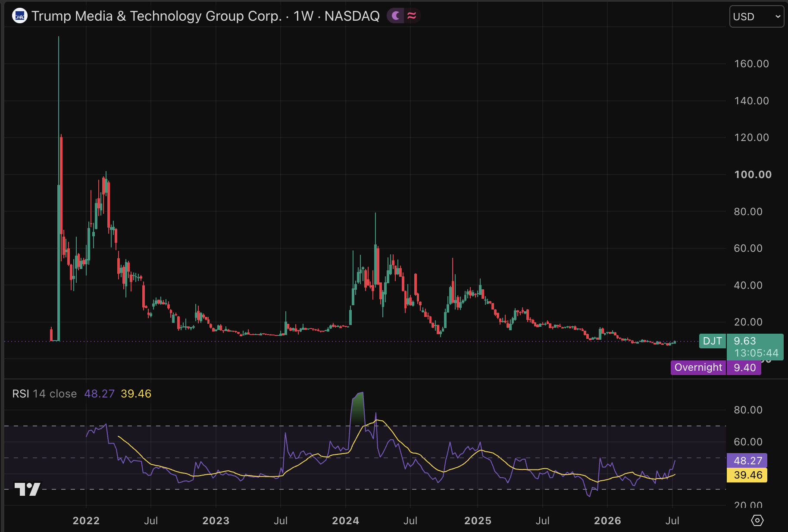788x532 pixels.
Task: Click the purple RSI value 48.27 in legend
Action: click(100, 394)
